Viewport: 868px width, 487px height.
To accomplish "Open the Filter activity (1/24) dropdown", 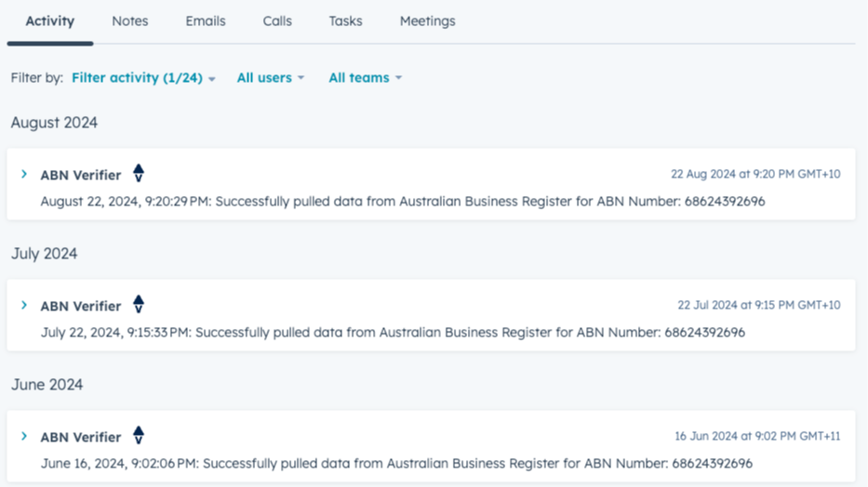I will click(x=143, y=78).
